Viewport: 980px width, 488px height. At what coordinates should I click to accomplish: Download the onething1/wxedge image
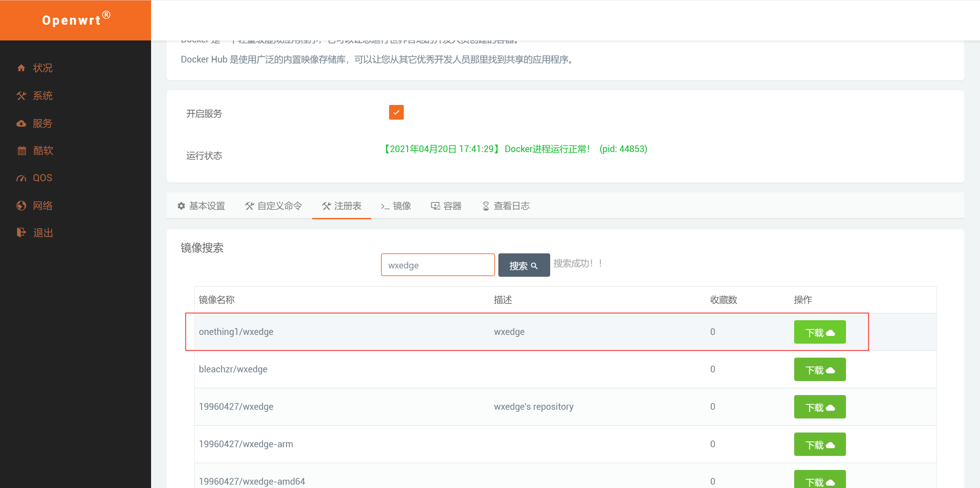click(820, 333)
